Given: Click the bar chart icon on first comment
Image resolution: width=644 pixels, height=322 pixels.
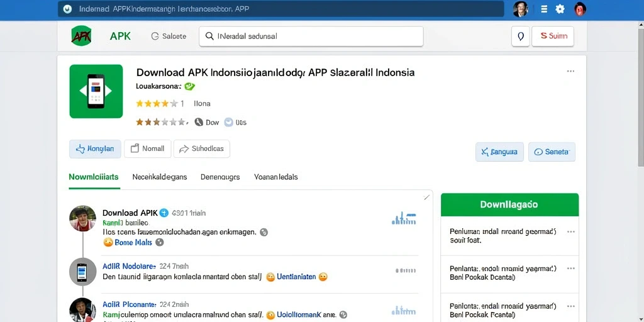Looking at the screenshot, I should pyautogui.click(x=404, y=219).
